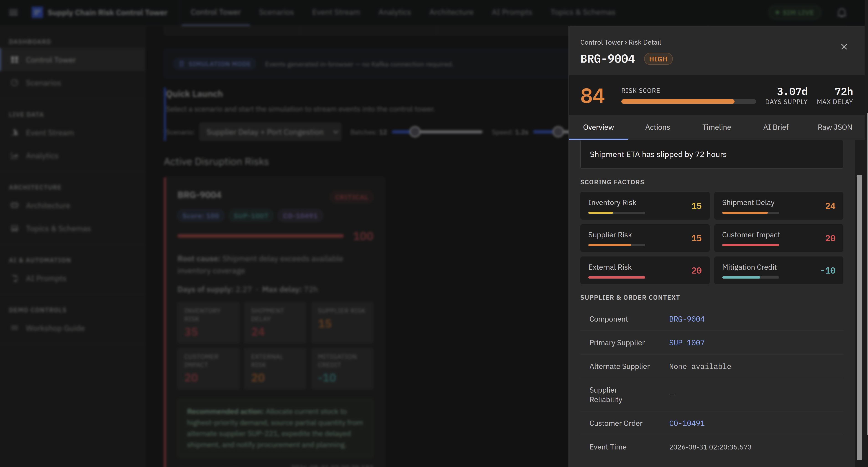
Task: Select the Shipment Delay scoring factor
Action: [x=779, y=206]
